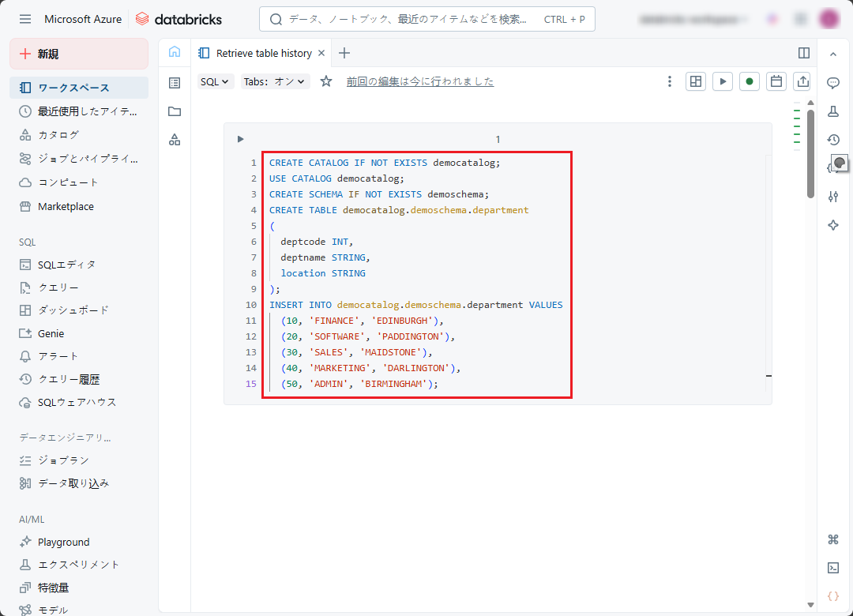This screenshot has width=853, height=616.
Task: Click the search box for data and notebooks
Action: pos(426,19)
